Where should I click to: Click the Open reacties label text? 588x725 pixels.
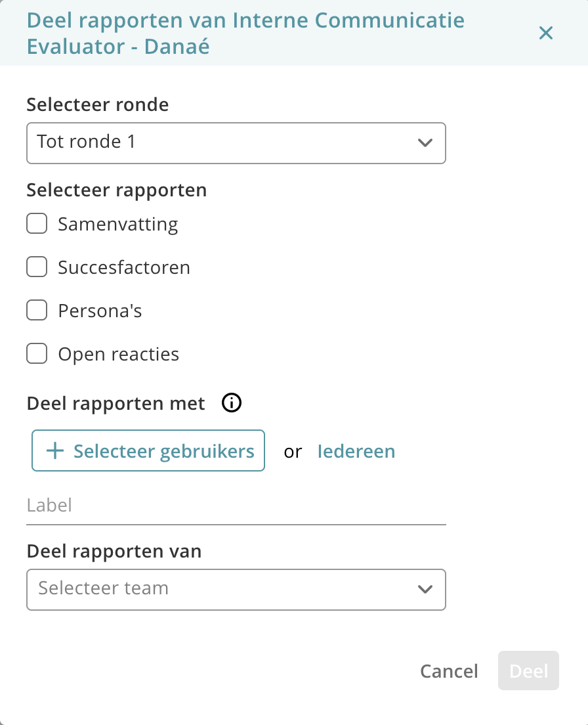(118, 355)
